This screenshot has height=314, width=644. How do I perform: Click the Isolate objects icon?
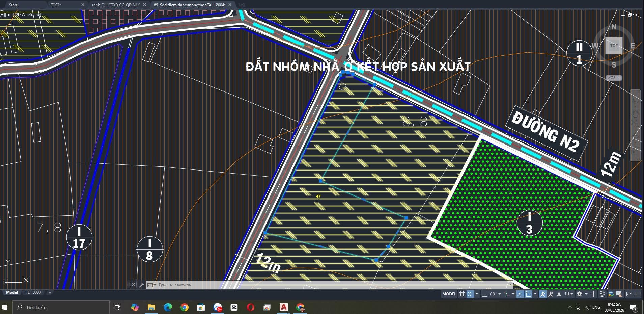point(602,294)
